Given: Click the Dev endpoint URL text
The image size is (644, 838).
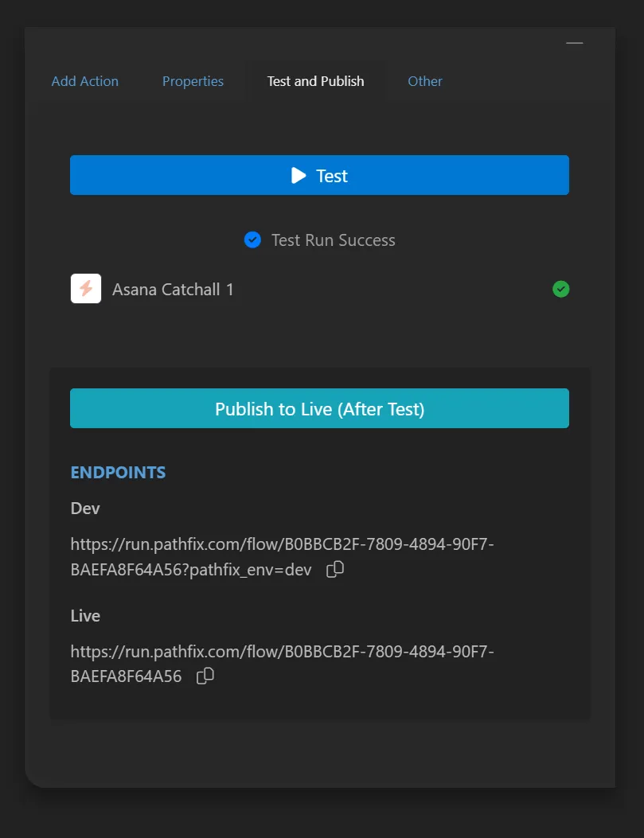Looking at the screenshot, I should tap(282, 557).
